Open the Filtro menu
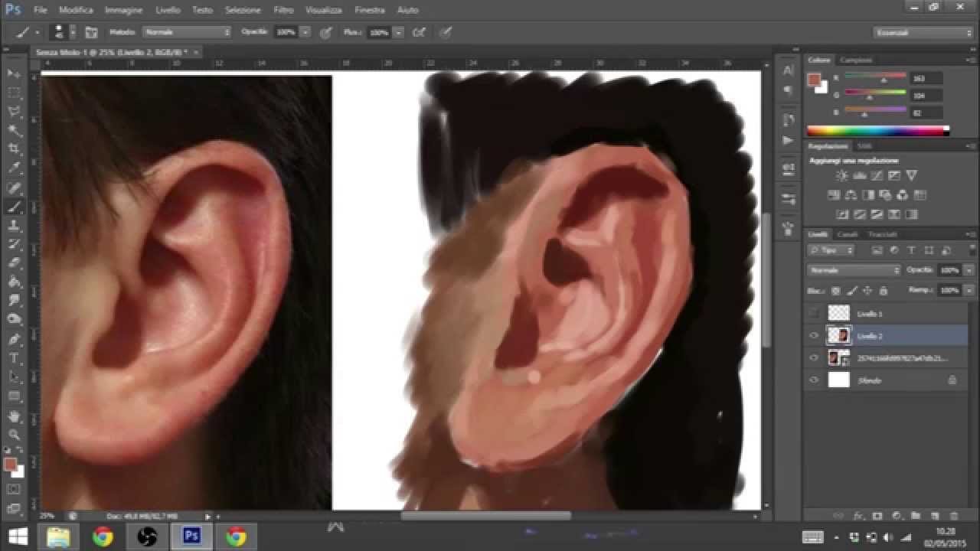980x551 pixels. click(x=283, y=10)
